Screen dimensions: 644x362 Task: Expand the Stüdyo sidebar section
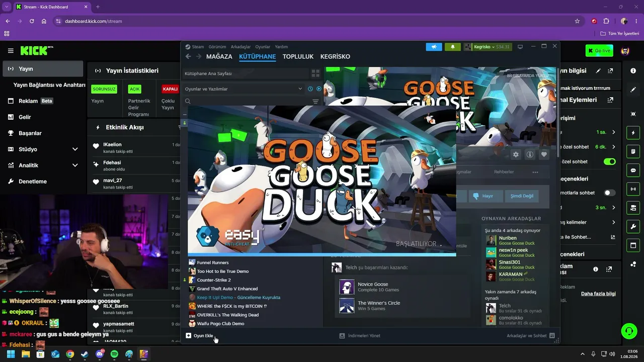tap(75, 149)
